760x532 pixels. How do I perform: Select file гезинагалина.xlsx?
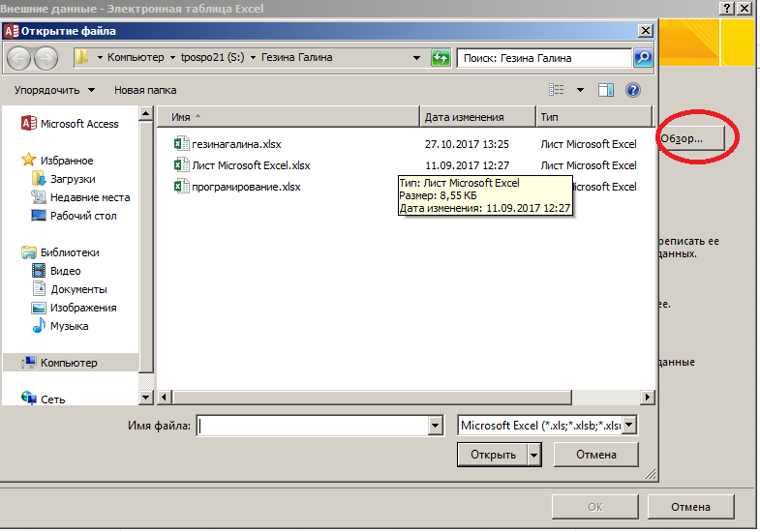coord(236,144)
